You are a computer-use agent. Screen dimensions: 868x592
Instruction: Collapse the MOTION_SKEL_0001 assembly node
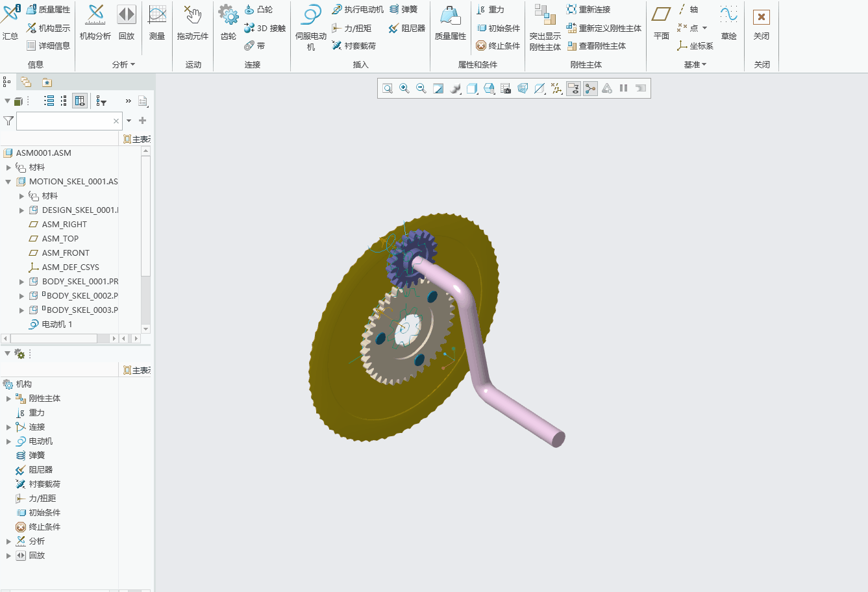click(x=8, y=182)
